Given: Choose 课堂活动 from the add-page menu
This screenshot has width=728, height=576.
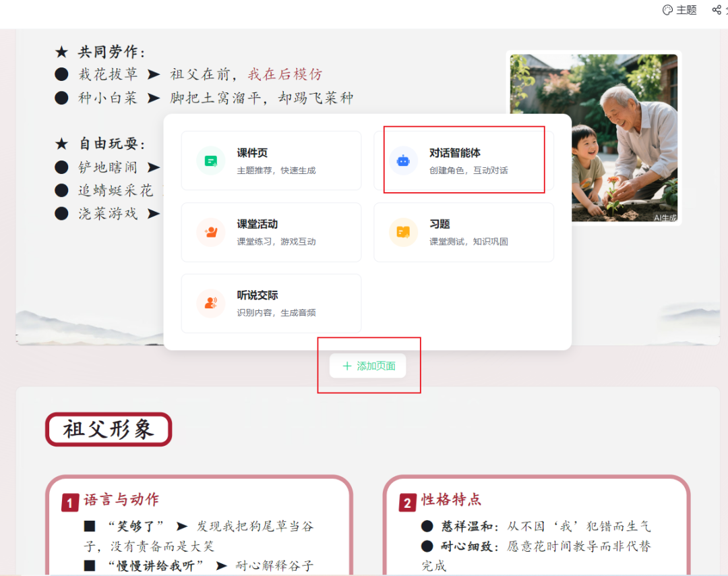Looking at the screenshot, I should coord(271,232).
